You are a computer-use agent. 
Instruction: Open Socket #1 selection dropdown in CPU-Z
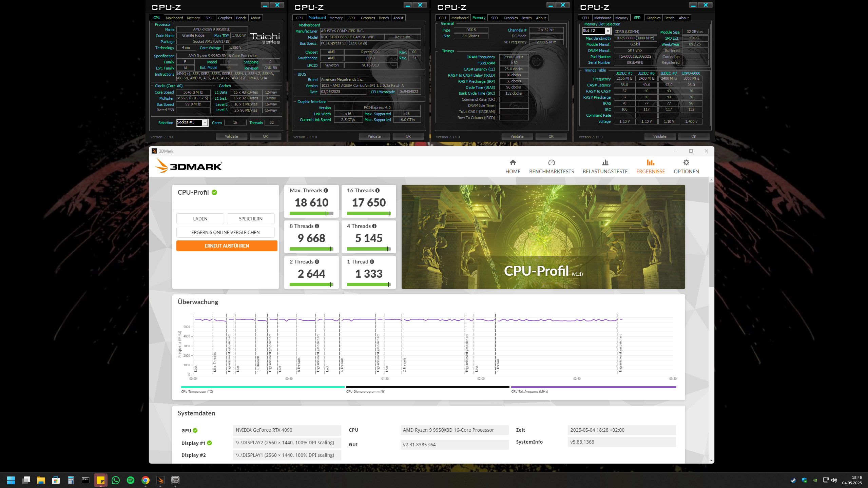(x=192, y=122)
